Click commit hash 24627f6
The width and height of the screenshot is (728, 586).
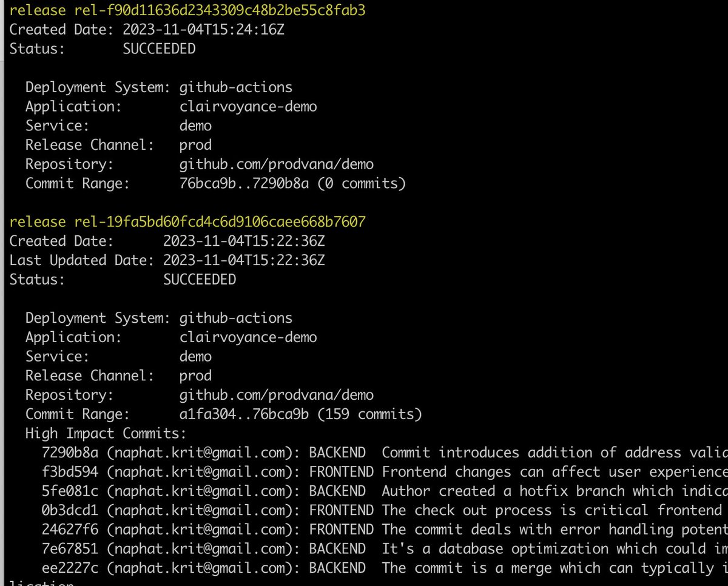click(x=70, y=530)
